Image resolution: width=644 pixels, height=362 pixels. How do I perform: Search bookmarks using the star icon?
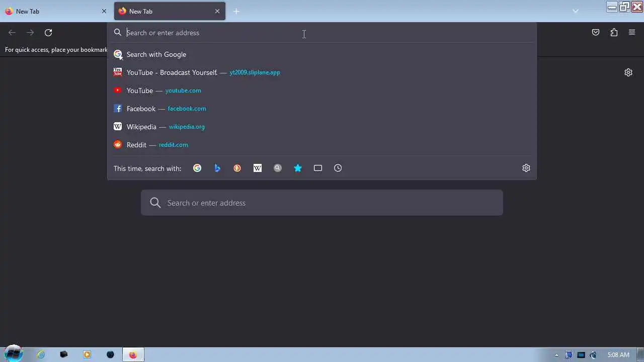click(x=298, y=168)
